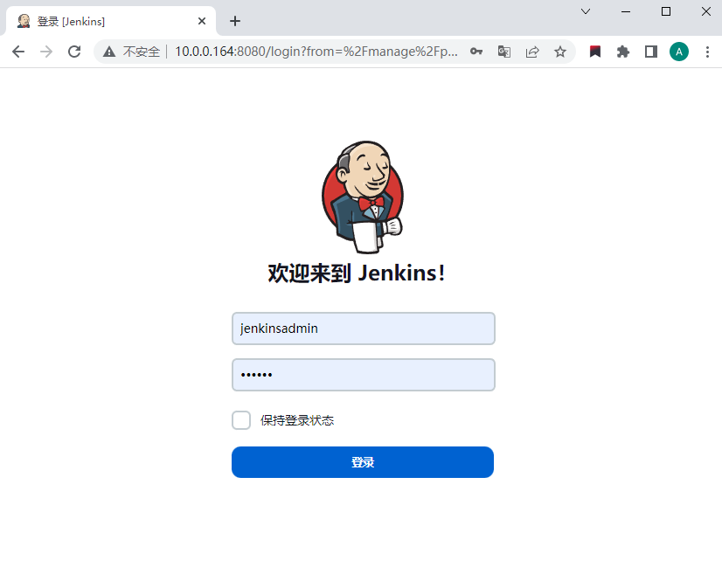The height and width of the screenshot is (588, 722).
Task: Click the address bar URL text
Action: [x=316, y=52]
